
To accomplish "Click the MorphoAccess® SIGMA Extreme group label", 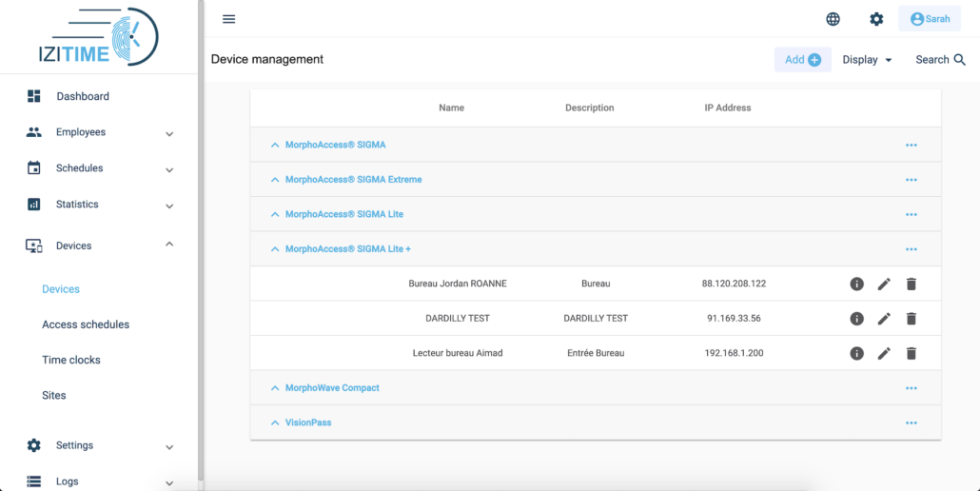I will [354, 179].
